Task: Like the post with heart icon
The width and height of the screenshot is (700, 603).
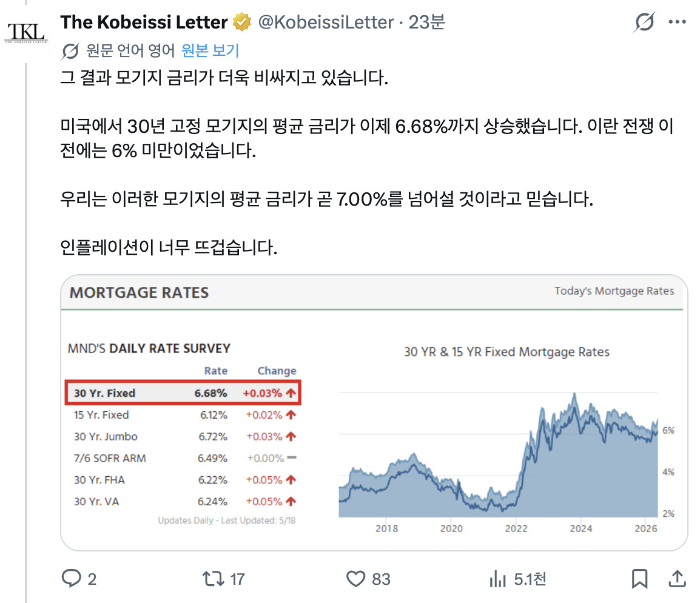Action: tap(356, 579)
